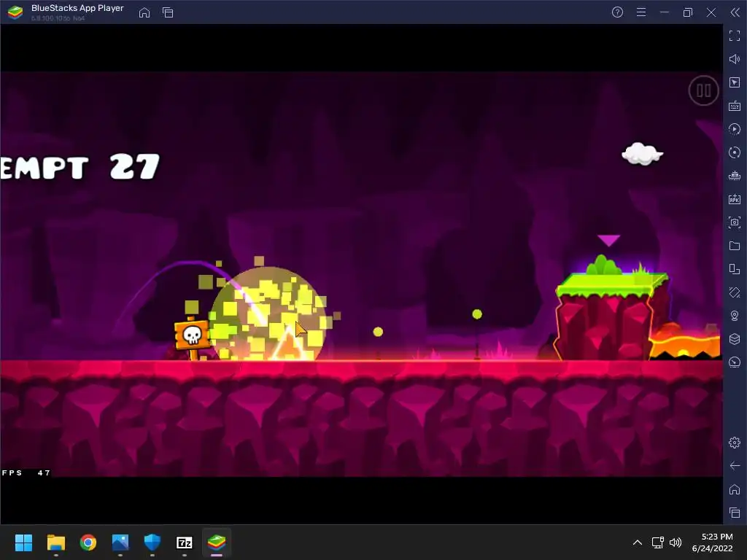Open the hamburger menu in title bar
The height and width of the screenshot is (560, 747).
pyautogui.click(x=641, y=12)
